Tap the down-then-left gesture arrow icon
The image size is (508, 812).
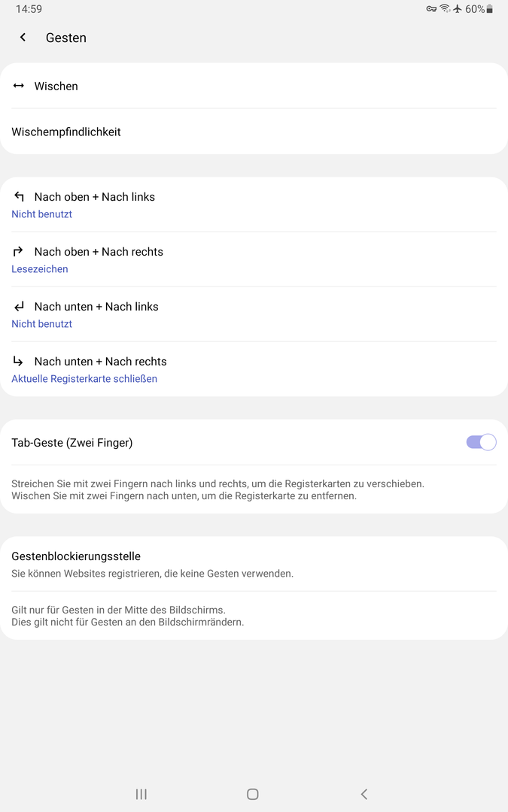19,306
